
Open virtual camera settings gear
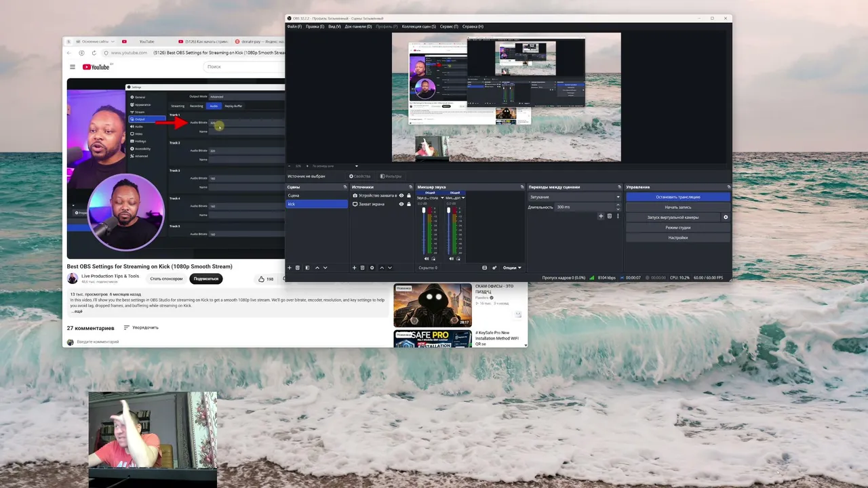tap(726, 218)
